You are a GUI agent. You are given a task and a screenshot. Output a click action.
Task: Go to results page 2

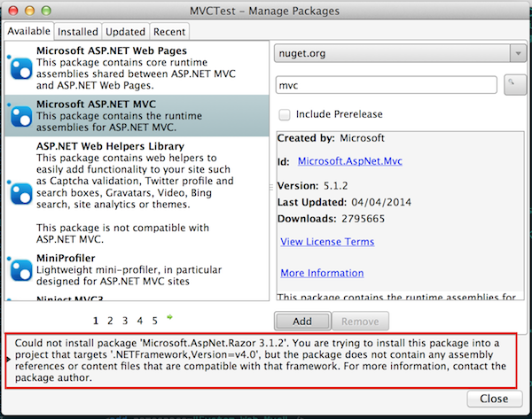tap(110, 321)
